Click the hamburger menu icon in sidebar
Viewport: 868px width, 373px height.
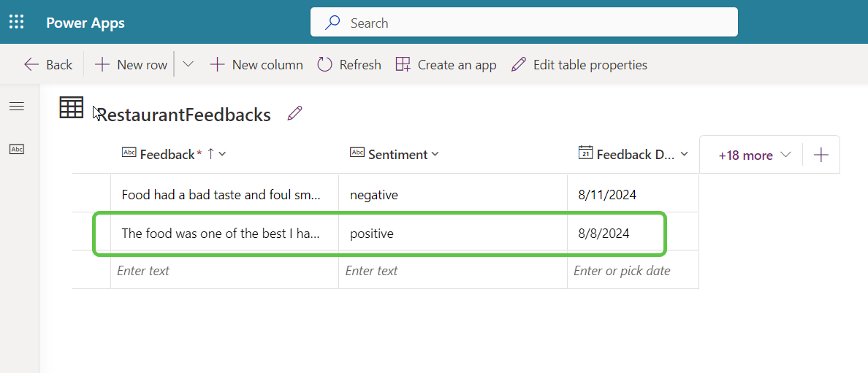click(17, 107)
